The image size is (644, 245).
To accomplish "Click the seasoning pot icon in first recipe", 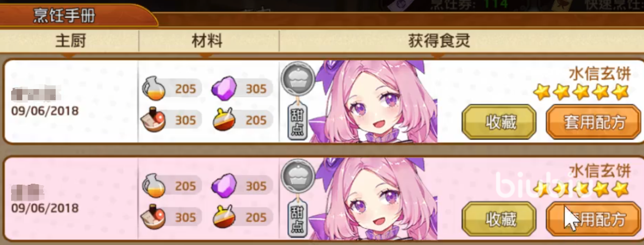I will [x=224, y=120].
